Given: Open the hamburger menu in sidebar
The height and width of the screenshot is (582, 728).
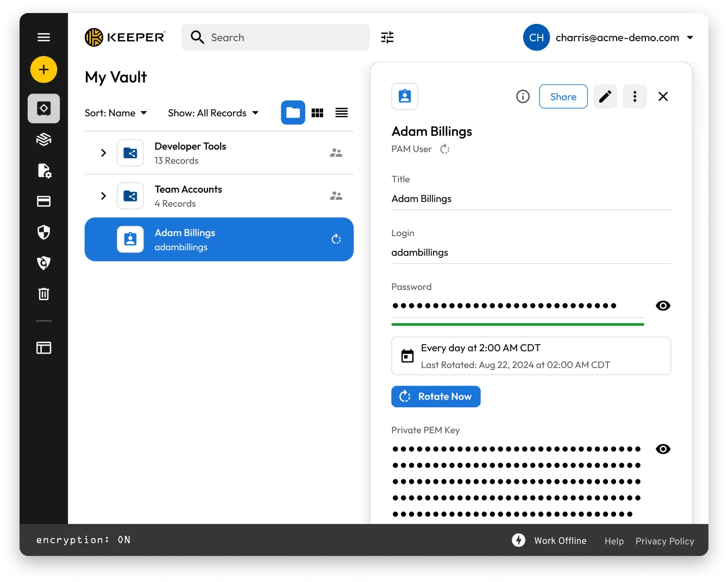Looking at the screenshot, I should [x=43, y=37].
